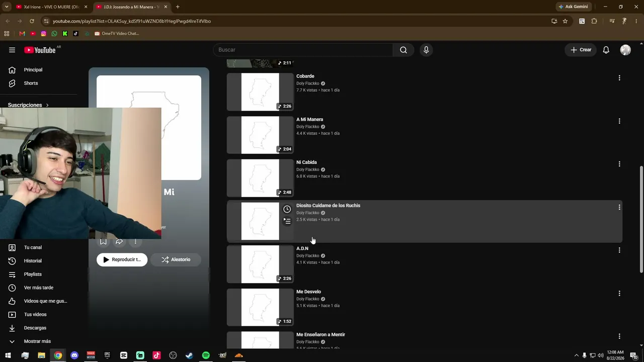This screenshot has width=644, height=362.
Task: Click the address bar URL
Action: click(x=132, y=21)
